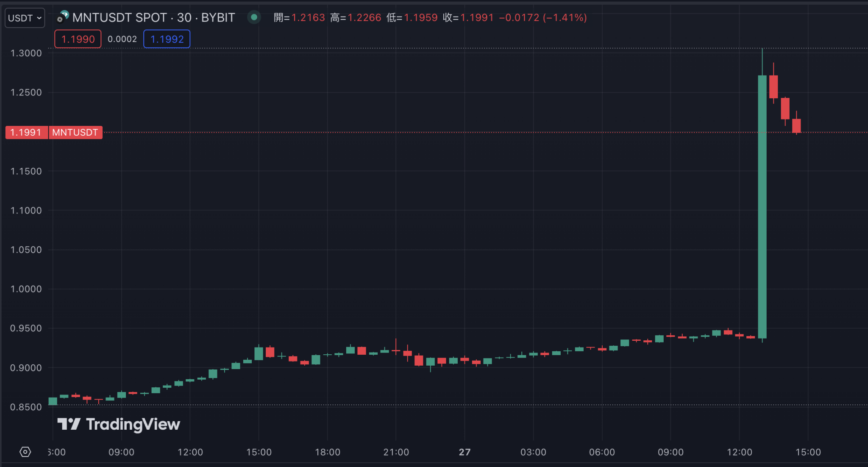Click the 1.1991 price label
868x467 pixels.
tap(26, 132)
